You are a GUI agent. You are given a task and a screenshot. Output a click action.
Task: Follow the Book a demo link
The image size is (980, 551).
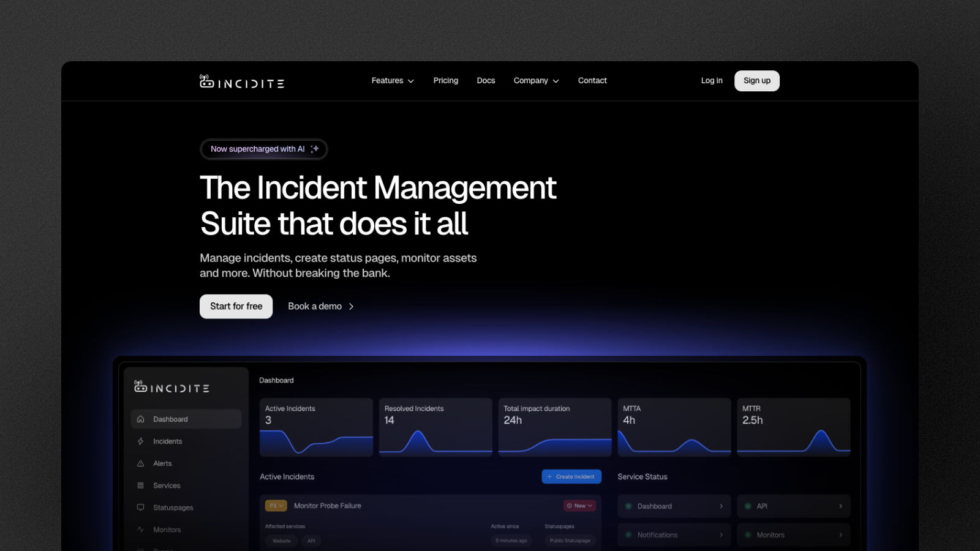tap(314, 306)
